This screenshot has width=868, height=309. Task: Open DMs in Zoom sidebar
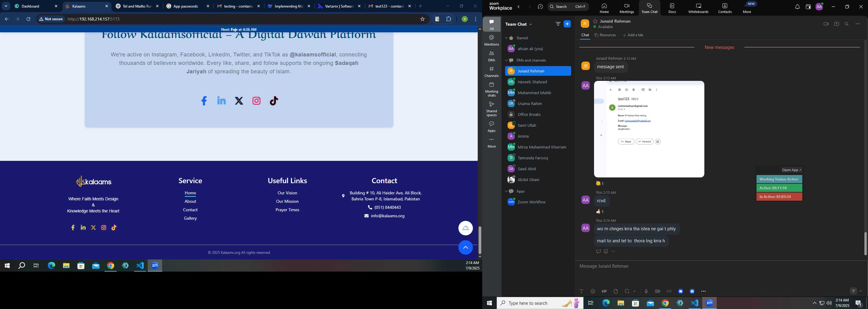pos(492,56)
